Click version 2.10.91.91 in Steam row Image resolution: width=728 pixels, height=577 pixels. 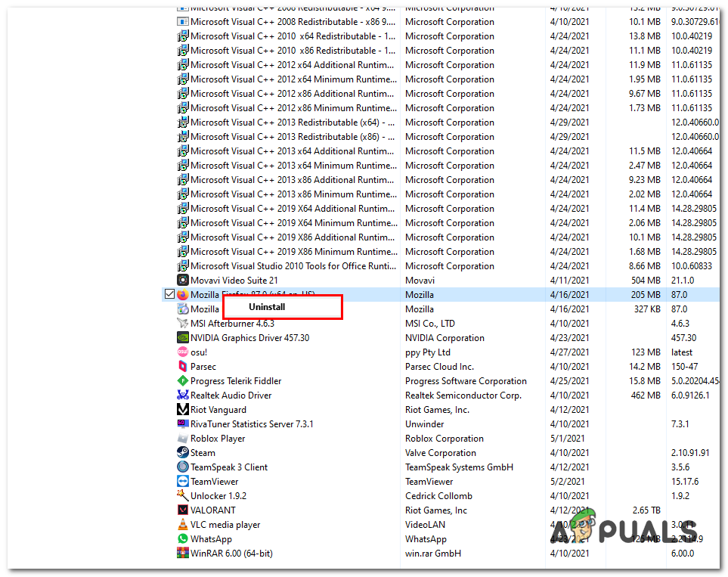pyautogui.click(x=690, y=453)
